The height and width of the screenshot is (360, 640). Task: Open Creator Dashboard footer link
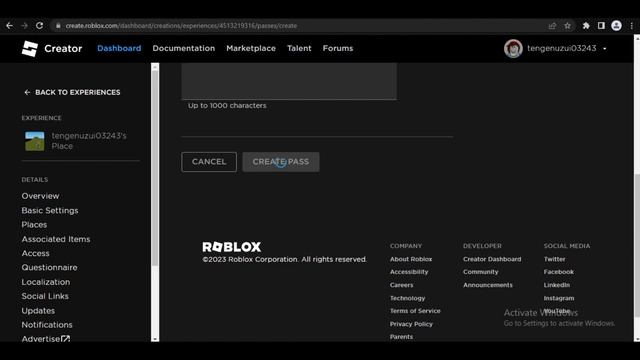[492, 259]
